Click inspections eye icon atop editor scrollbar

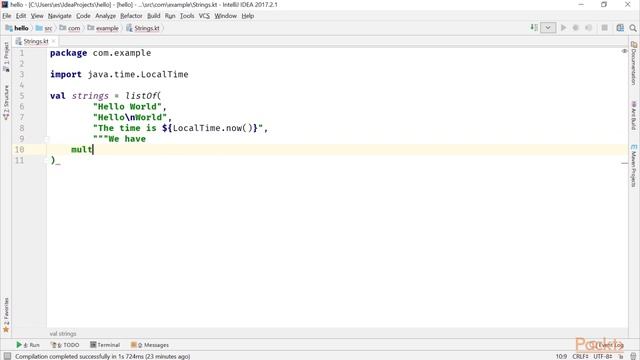point(624,51)
